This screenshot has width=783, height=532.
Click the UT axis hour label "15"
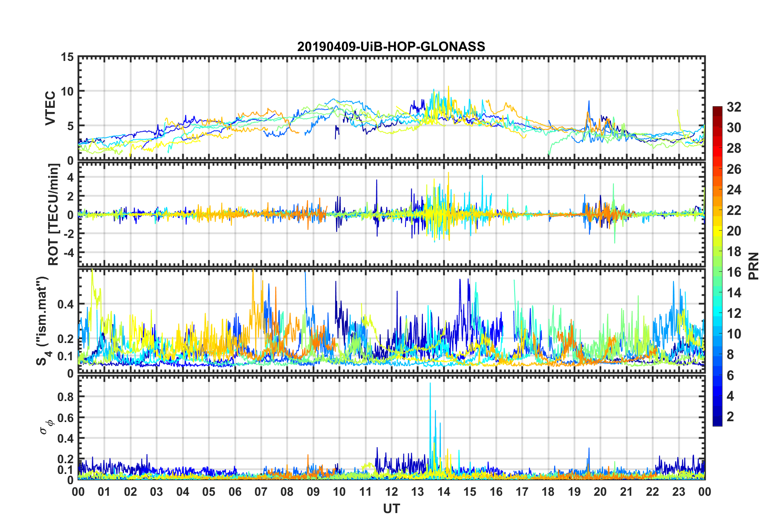coord(470,492)
